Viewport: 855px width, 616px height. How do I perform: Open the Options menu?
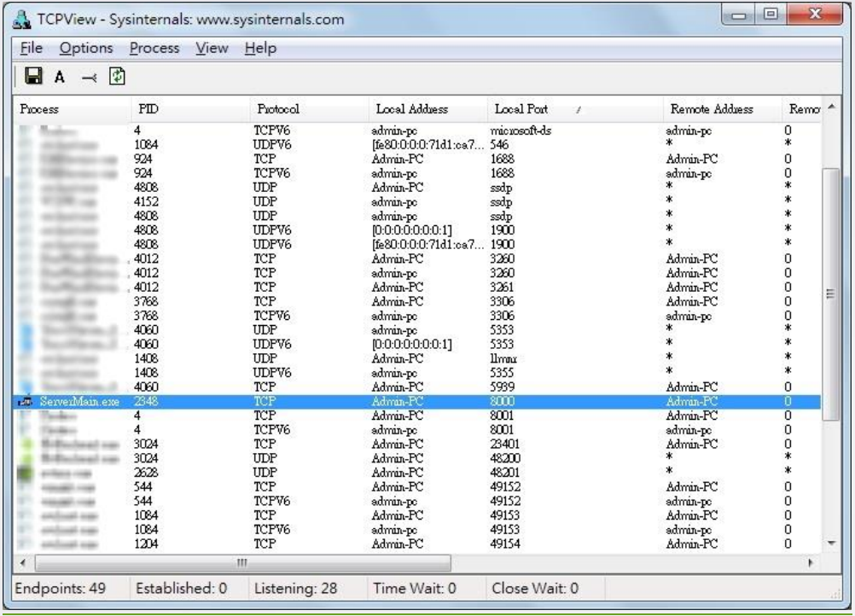coord(86,48)
